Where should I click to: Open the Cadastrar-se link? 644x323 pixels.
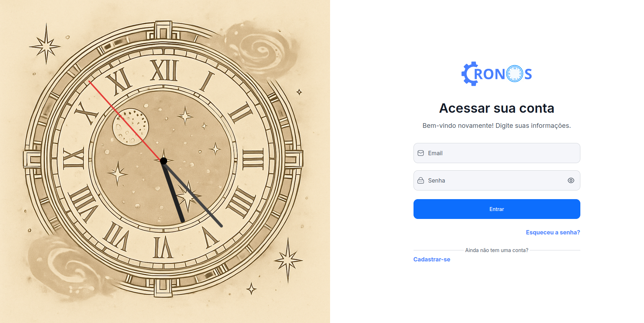click(x=432, y=259)
